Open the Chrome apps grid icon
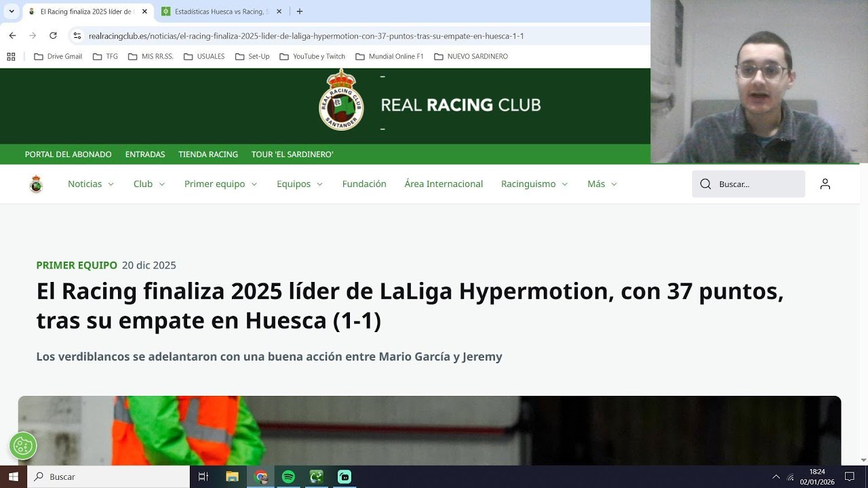Screen dimensions: 868x488 coord(11,56)
